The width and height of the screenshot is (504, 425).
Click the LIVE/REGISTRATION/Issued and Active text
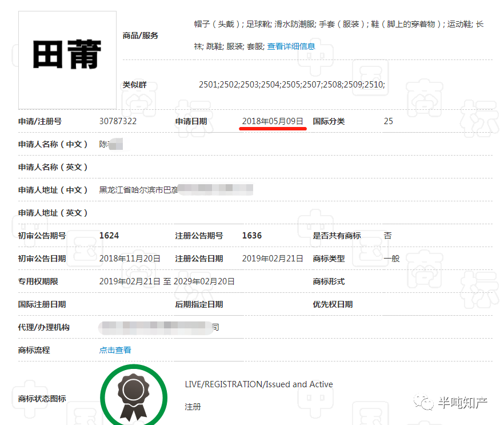coord(258,384)
